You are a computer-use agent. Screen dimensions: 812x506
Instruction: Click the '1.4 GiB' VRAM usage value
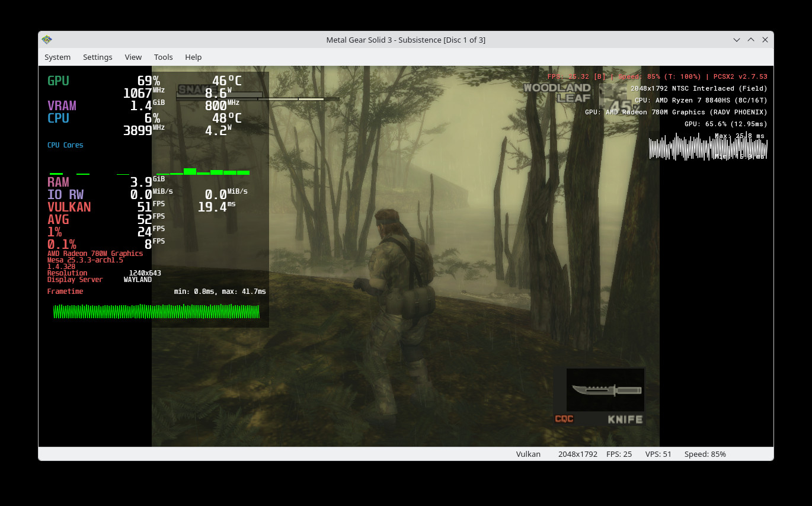[148, 106]
